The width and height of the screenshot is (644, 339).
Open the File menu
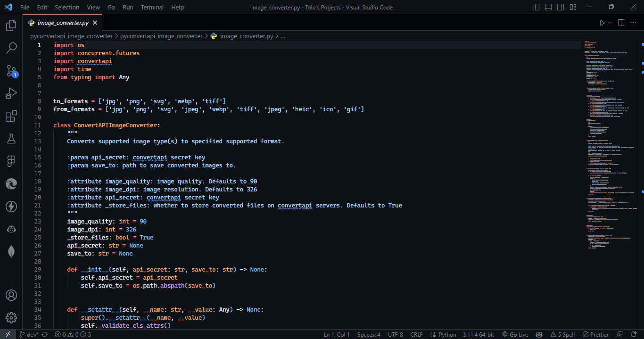pos(25,7)
